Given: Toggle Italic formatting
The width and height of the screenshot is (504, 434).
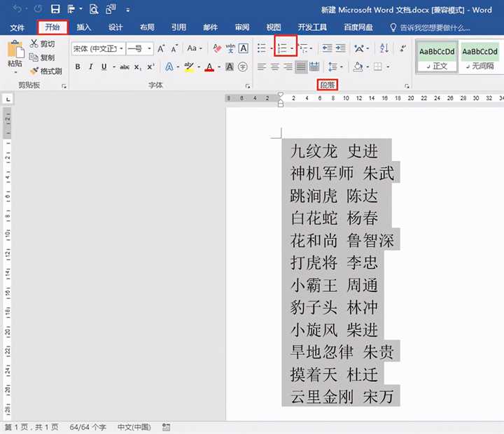Looking at the screenshot, I should (91, 67).
